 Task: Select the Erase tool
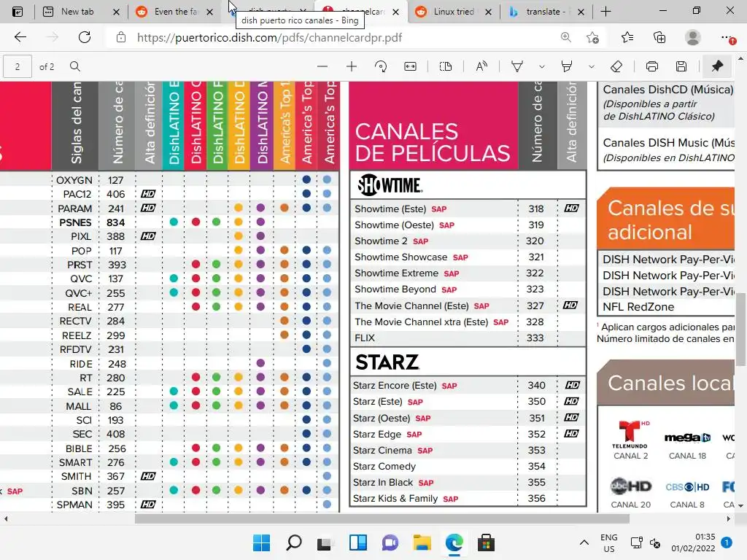(616, 66)
